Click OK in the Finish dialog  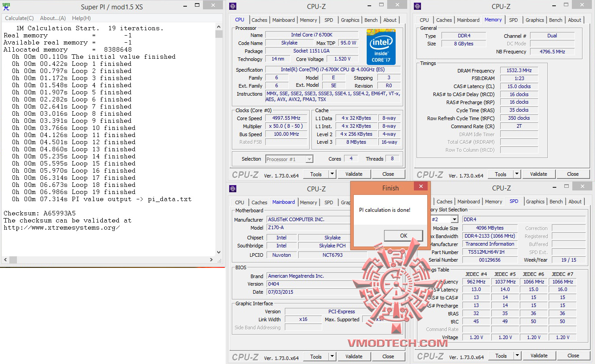(404, 236)
